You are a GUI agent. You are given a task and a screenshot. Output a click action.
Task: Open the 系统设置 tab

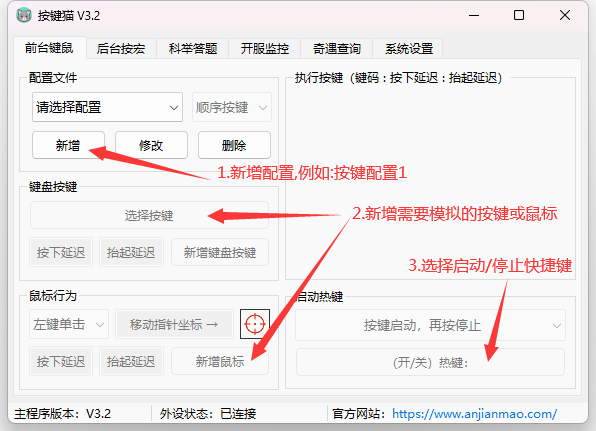pos(409,49)
